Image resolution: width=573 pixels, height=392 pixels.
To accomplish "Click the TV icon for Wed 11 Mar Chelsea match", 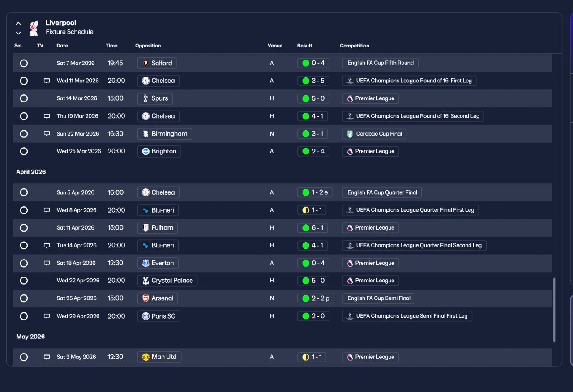I will 47,81.
